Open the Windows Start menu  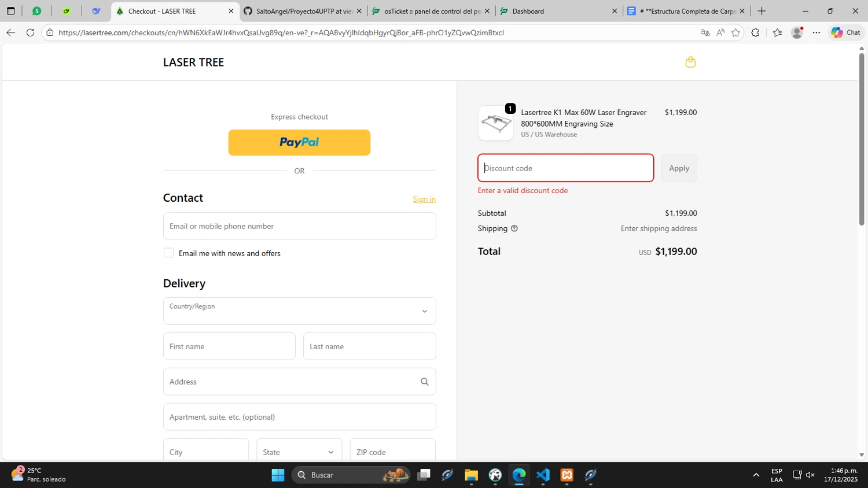pyautogui.click(x=278, y=475)
